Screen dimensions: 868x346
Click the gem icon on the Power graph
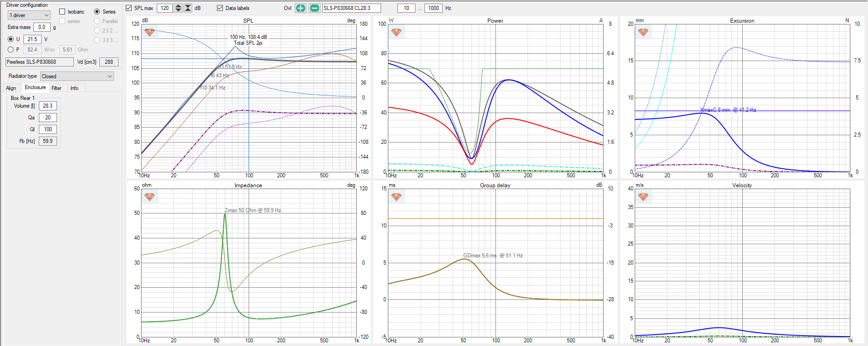coord(396,32)
